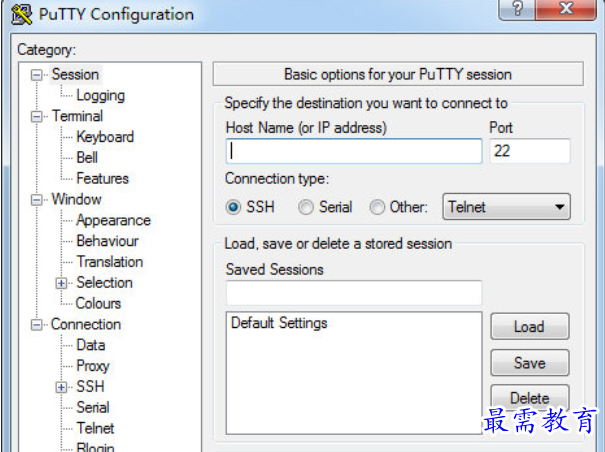The height and width of the screenshot is (452, 605).
Task: Focus the Host Name input field
Action: click(354, 151)
